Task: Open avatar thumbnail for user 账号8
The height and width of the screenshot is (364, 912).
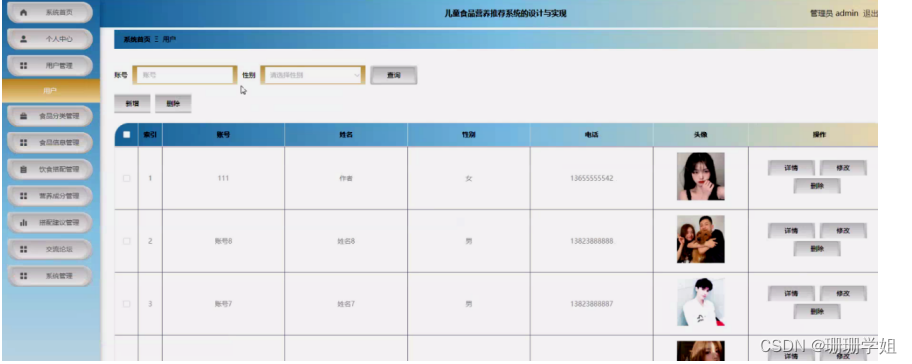Action: [x=700, y=239]
